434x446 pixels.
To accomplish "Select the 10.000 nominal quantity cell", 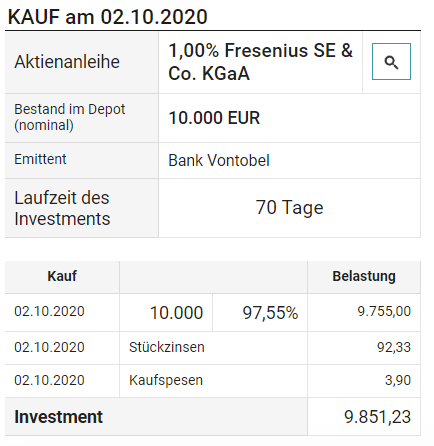I will pyautogui.click(x=166, y=313).
